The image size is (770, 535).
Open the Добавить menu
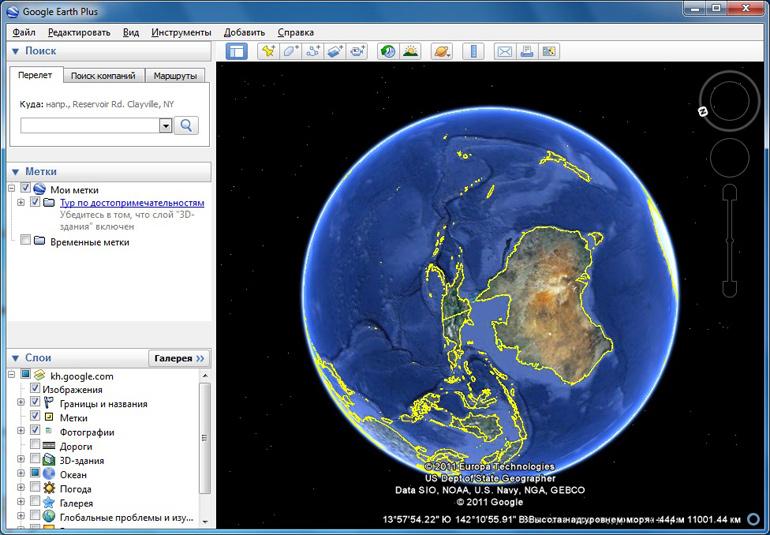(244, 32)
